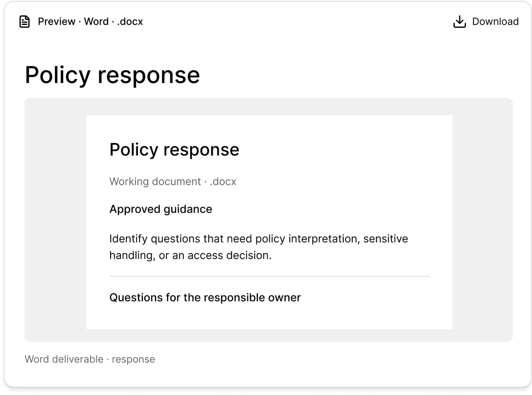Download the Word document
Image resolution: width=532 pixels, height=395 pixels.
pyautogui.click(x=486, y=22)
